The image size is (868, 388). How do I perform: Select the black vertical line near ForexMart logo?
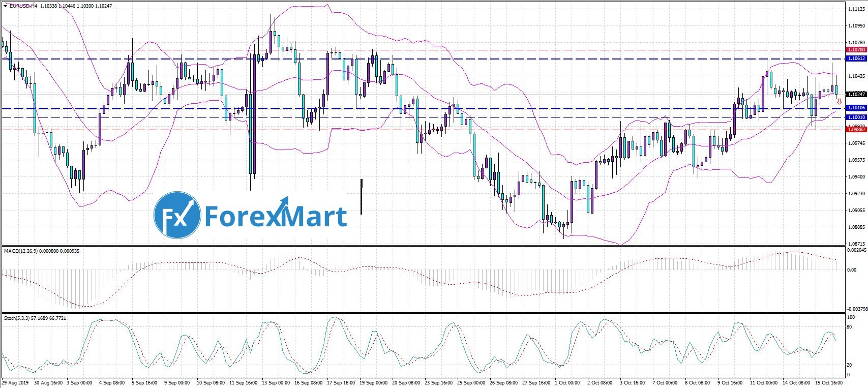pos(362,196)
